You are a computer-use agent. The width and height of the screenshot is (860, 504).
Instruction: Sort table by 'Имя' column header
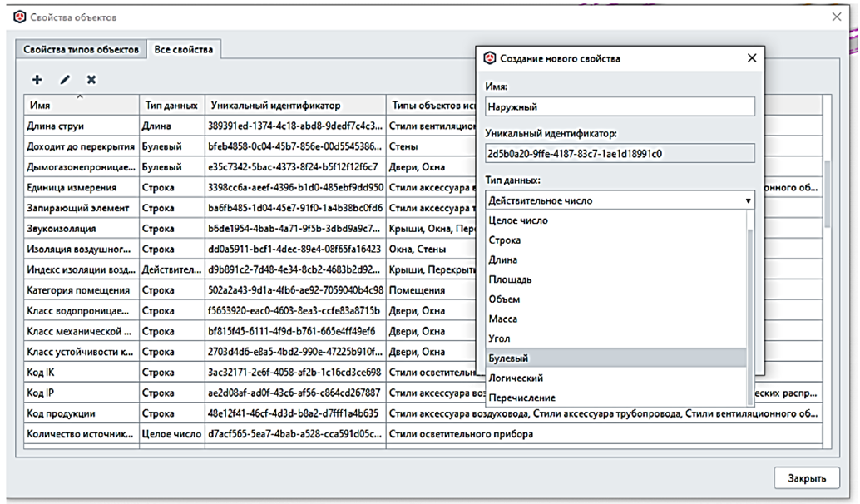[80, 106]
